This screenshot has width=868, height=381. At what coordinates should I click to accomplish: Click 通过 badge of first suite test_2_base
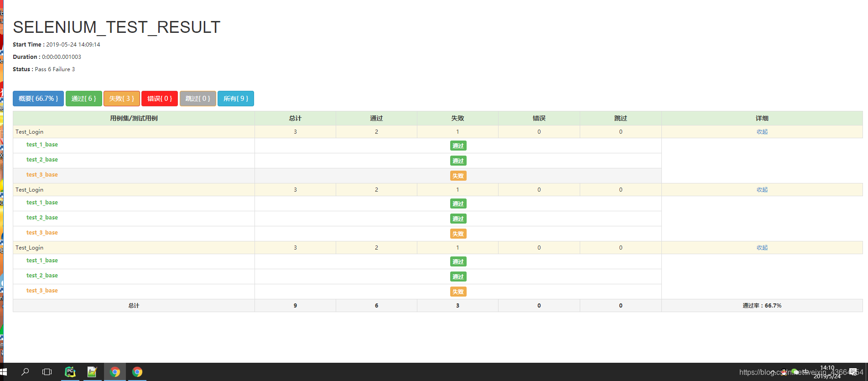click(458, 161)
